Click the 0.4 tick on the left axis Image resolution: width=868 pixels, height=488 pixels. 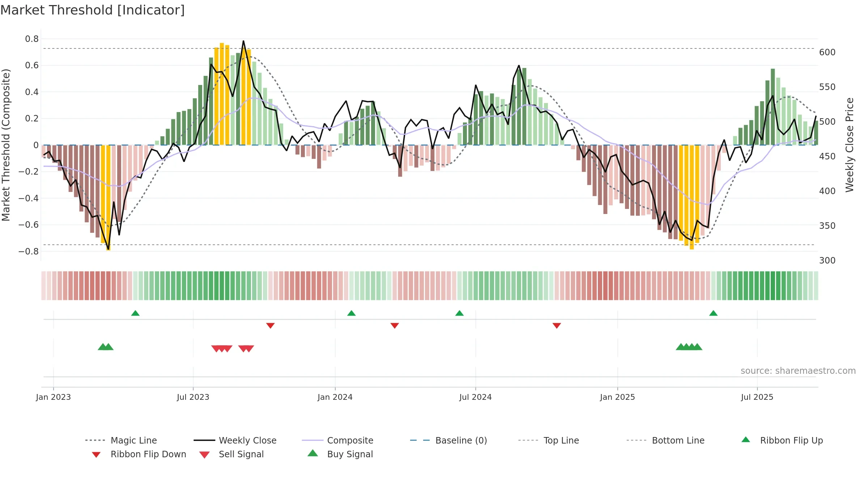(x=32, y=92)
